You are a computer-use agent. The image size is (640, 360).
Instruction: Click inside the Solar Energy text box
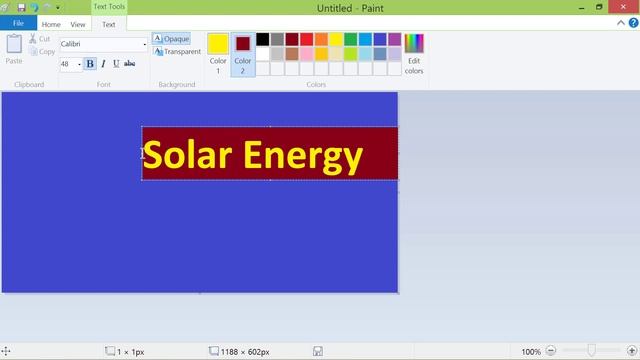point(270,153)
